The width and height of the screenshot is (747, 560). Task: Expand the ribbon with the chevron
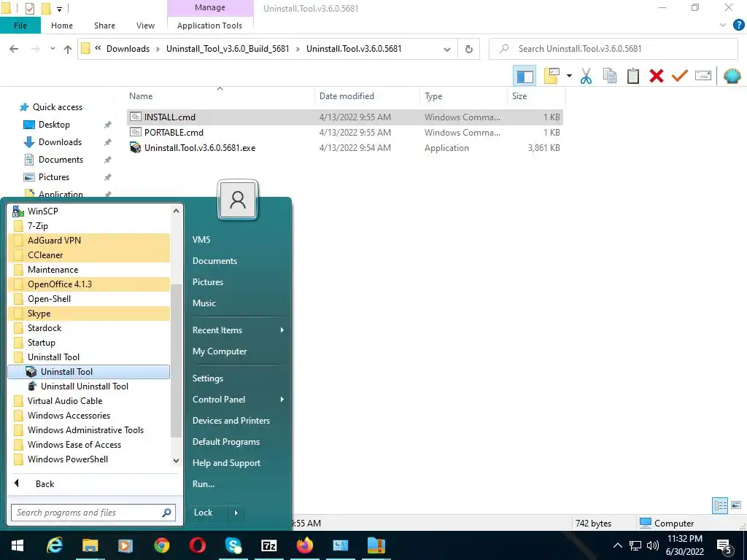tap(723, 25)
